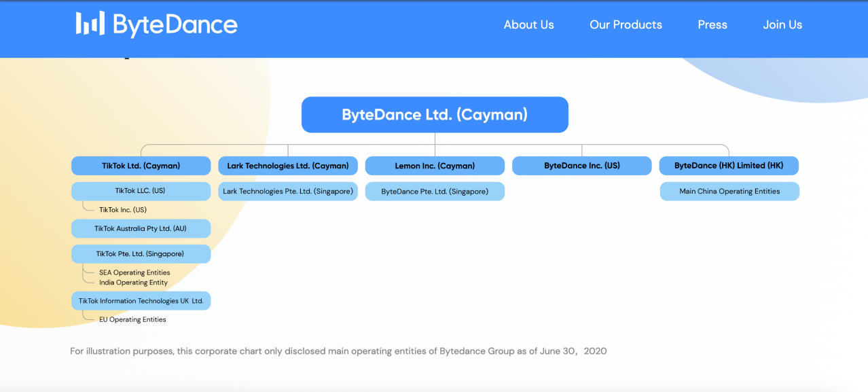
Task: Click the Lemon Inc. (Cayman) node
Action: [435, 166]
